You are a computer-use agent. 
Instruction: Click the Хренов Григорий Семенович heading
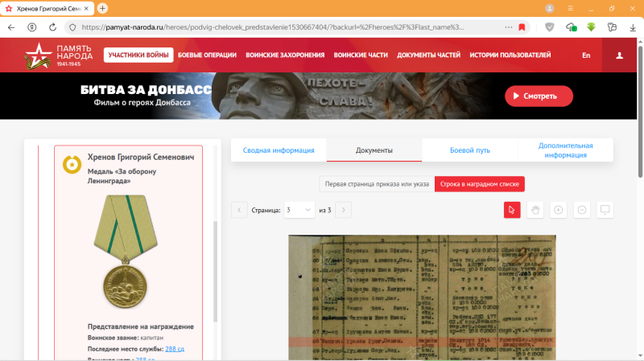click(141, 157)
